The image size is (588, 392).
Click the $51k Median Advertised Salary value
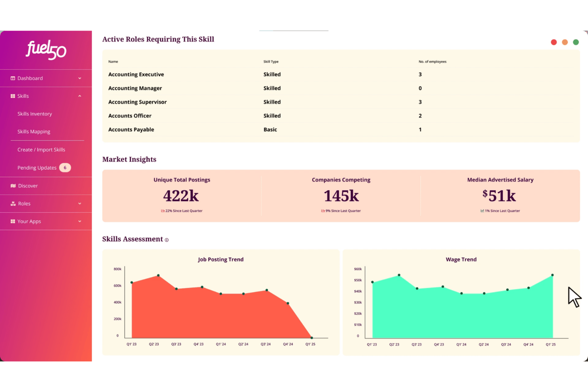click(x=499, y=196)
